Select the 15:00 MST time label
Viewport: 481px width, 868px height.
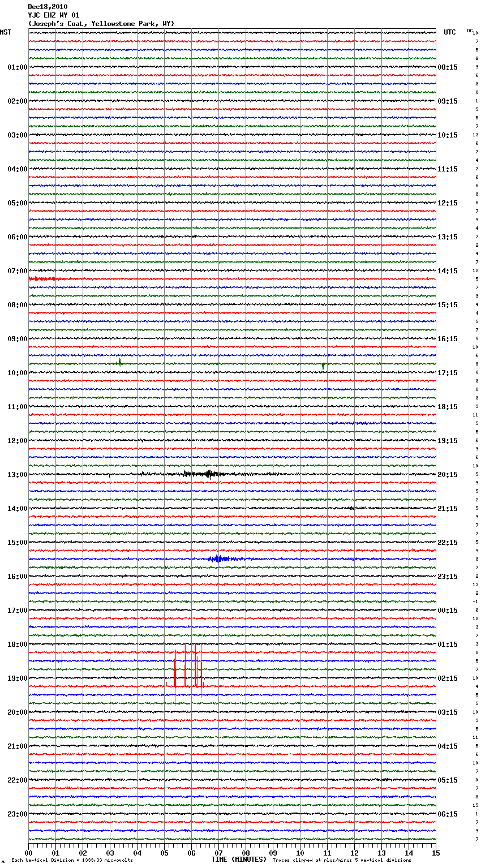point(18,543)
